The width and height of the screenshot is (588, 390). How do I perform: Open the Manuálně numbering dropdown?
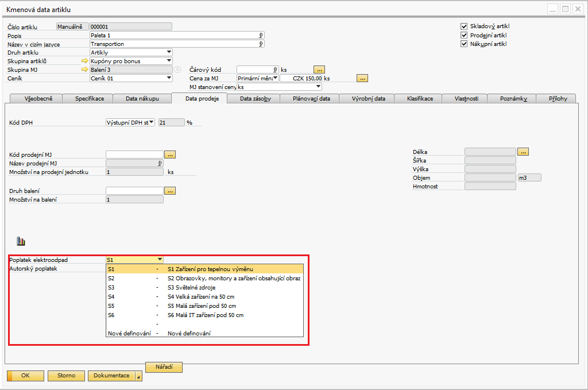tap(72, 26)
